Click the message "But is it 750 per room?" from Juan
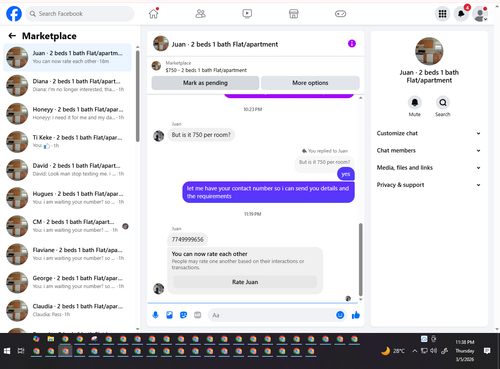The width and height of the screenshot is (500, 369). (201, 135)
